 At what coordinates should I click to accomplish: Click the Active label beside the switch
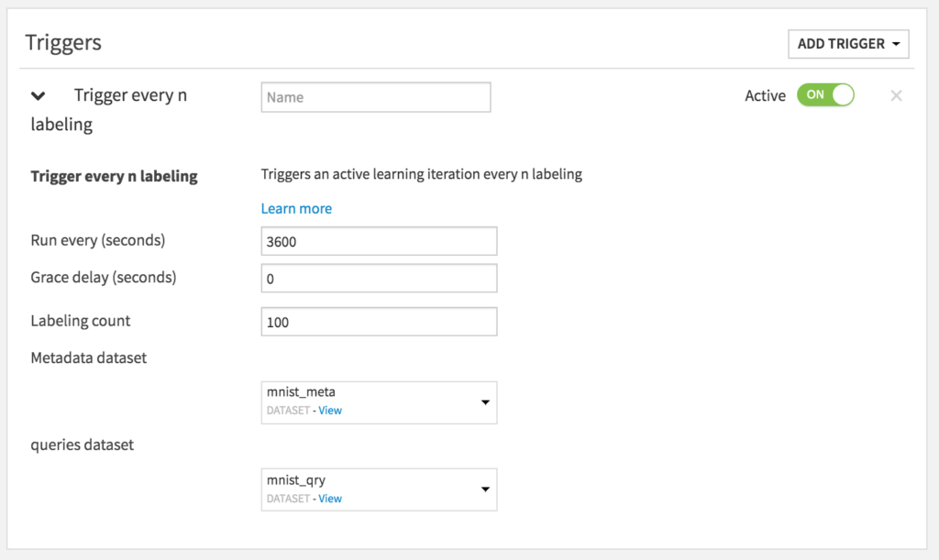point(765,95)
